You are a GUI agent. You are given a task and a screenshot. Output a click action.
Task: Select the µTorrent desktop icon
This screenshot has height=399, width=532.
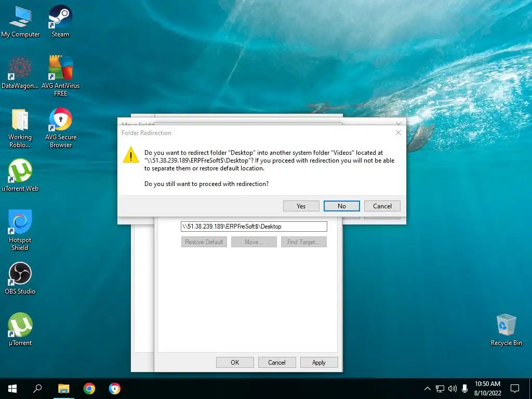pos(20,329)
